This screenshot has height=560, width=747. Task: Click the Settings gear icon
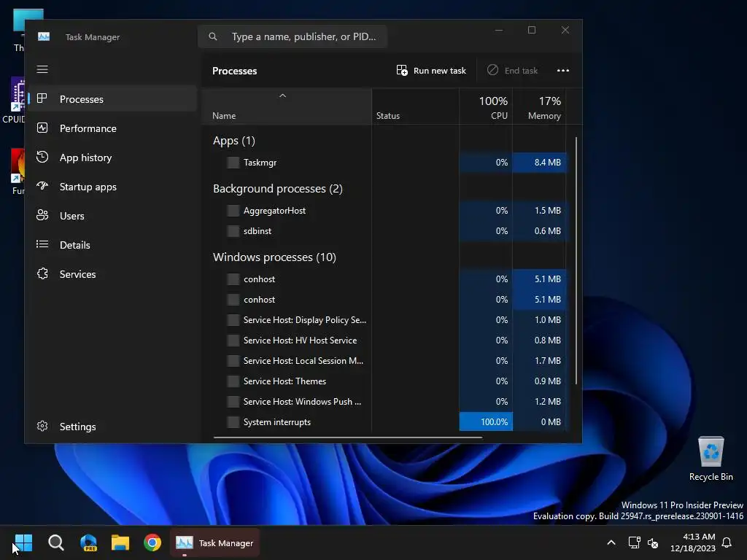[42, 426]
